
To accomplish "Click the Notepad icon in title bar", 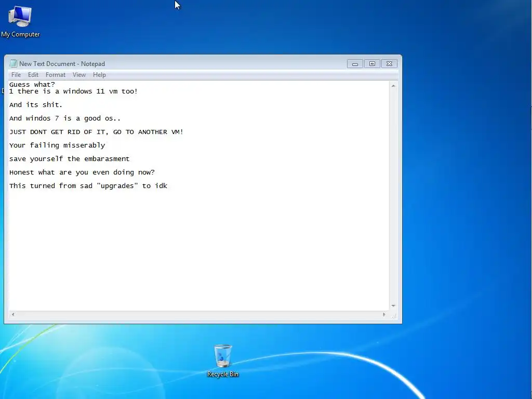I will tap(13, 63).
